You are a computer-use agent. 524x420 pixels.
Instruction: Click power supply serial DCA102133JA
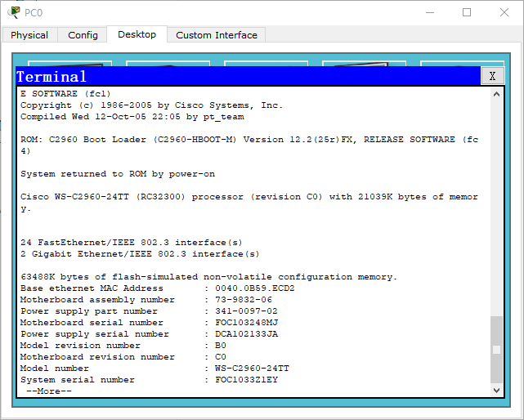click(x=247, y=334)
